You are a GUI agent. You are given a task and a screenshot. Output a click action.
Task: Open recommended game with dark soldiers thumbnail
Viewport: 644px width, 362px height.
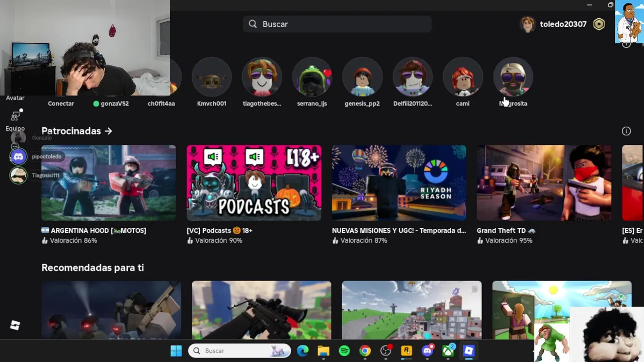coord(111,310)
